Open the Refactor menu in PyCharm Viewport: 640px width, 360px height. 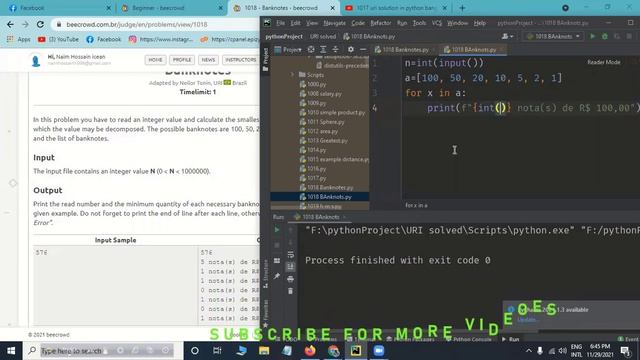tap(381, 23)
